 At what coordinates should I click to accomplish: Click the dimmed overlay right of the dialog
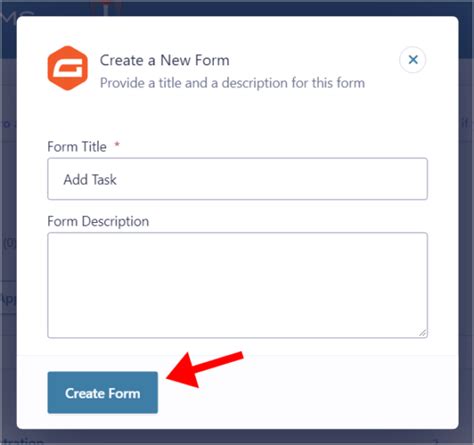(x=466, y=233)
